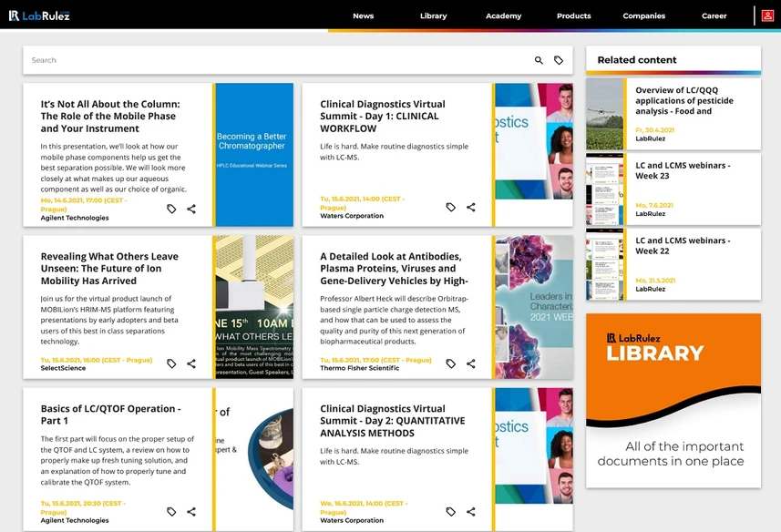Viewport: 781px width, 532px height.
Task: Click date Tu, 15.6.2021, 20:30 (CEST - Prague)
Action: [x=83, y=507]
